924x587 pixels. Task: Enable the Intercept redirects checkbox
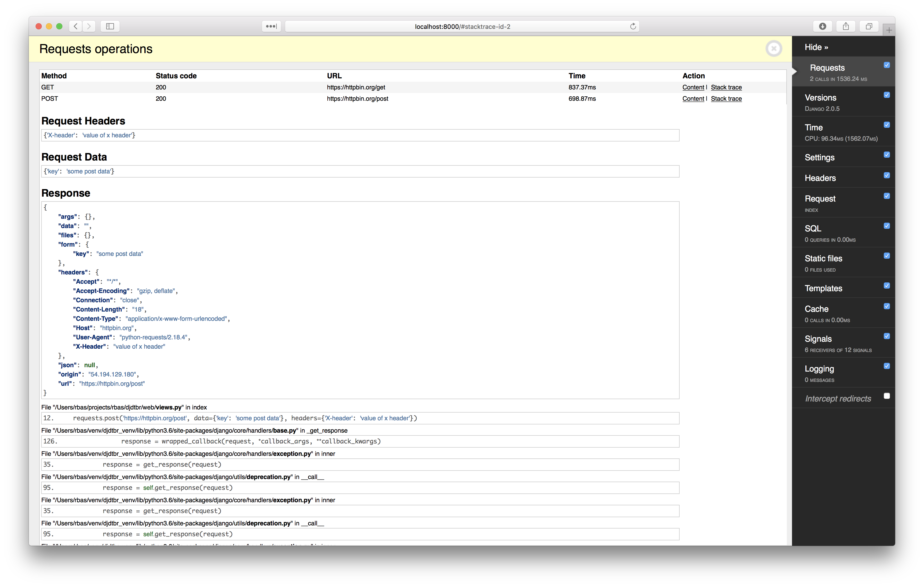887,396
